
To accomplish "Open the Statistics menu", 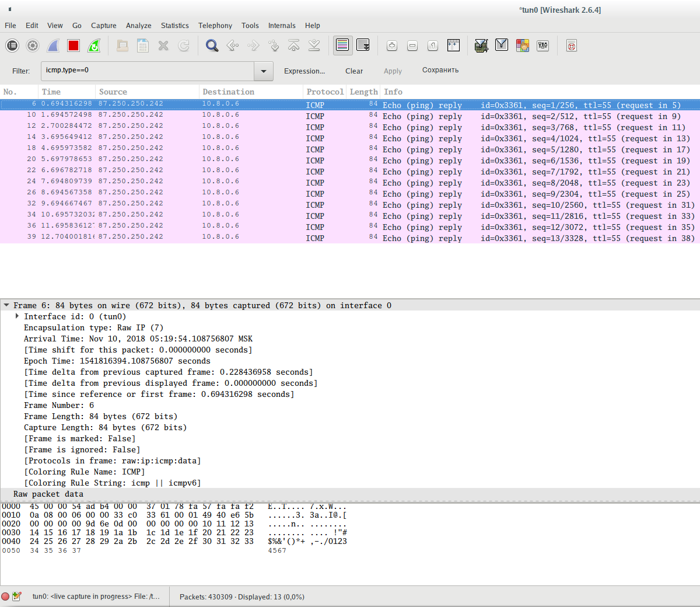I will [175, 26].
